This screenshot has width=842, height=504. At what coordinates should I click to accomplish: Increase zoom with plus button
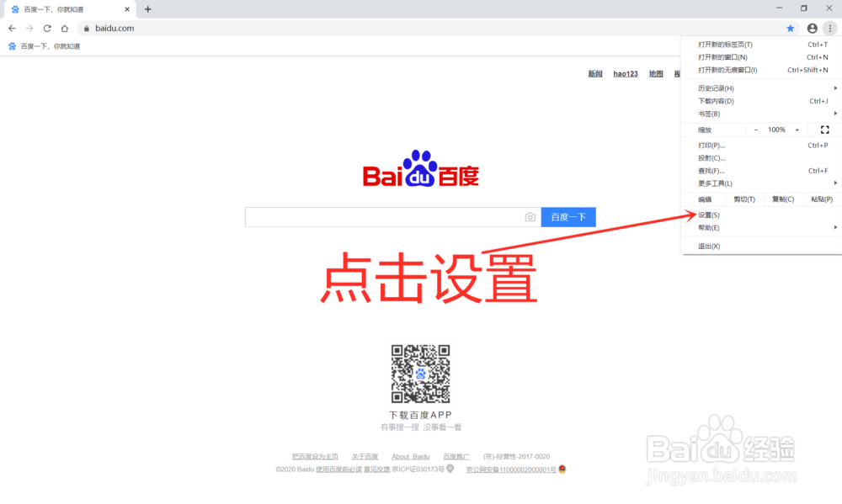pos(797,130)
